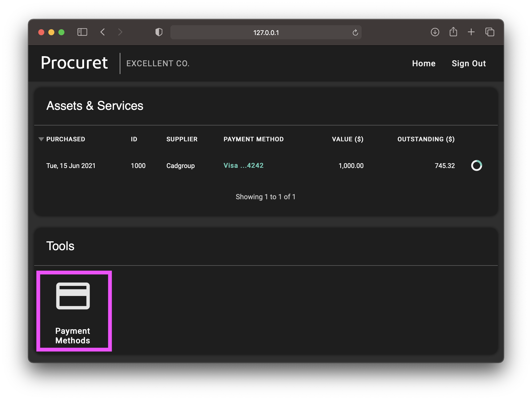Screen dimensions: 532x400
Task: Click the Payment Method column header
Action: [x=253, y=139]
